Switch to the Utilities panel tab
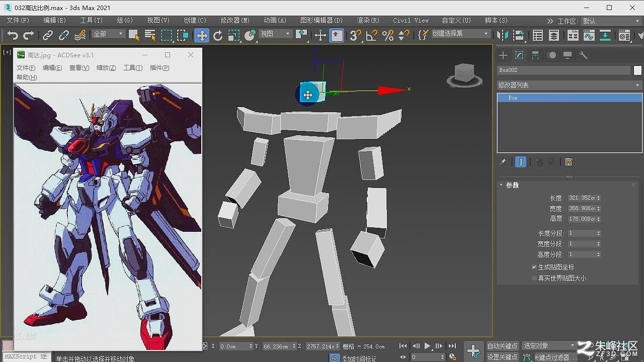The height and width of the screenshot is (362, 644). (584, 55)
